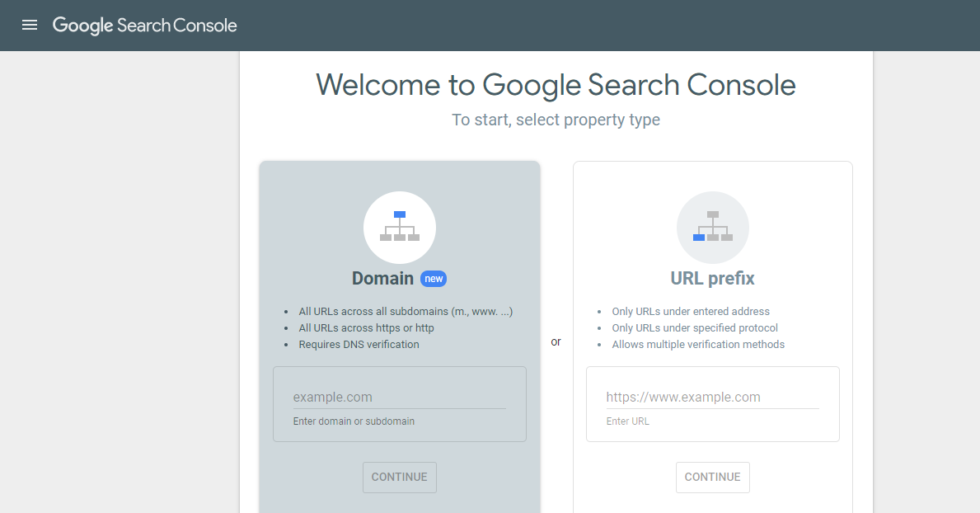
Task: Click "Allows multiple verification methods" bullet
Action: point(697,345)
